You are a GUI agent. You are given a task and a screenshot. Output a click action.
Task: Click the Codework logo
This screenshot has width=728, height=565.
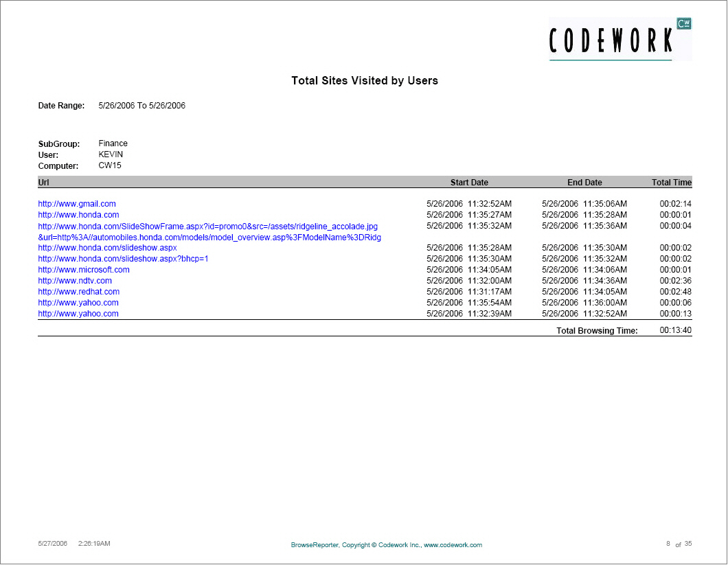pyautogui.click(x=611, y=41)
